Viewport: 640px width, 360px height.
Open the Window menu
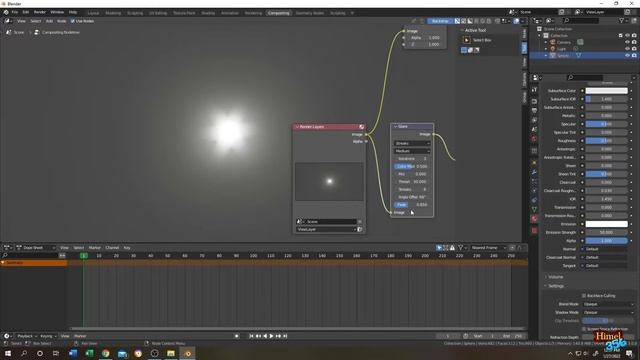(57, 12)
